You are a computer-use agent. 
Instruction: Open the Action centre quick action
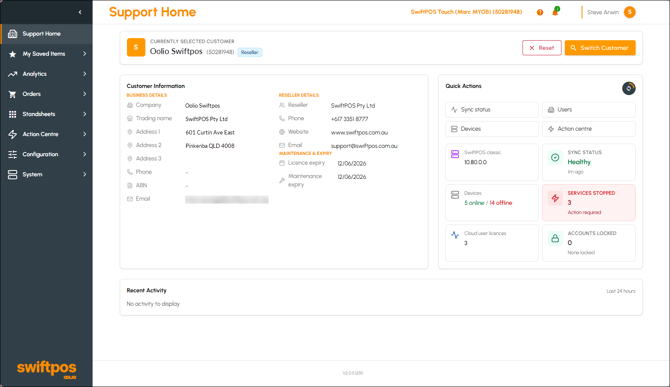pos(589,129)
